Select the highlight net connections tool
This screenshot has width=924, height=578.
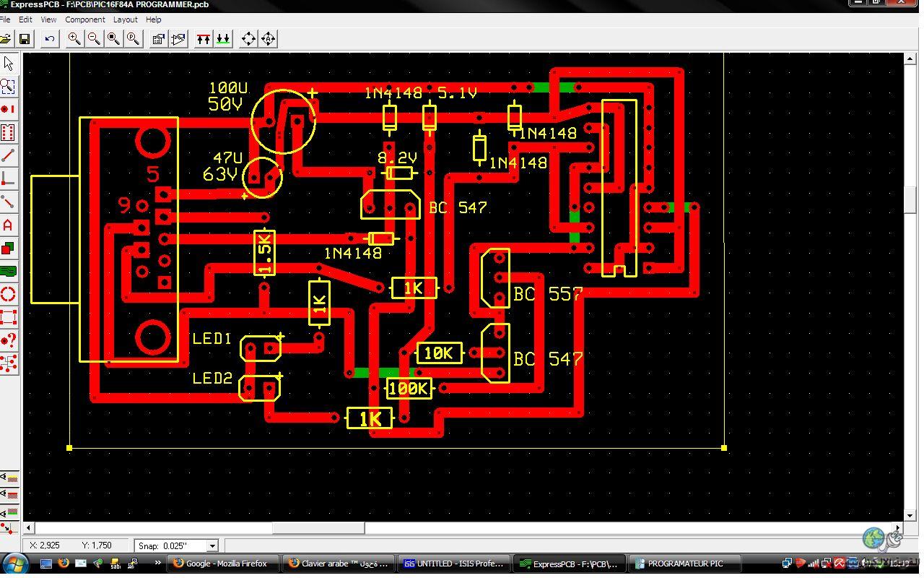pyautogui.click(x=8, y=364)
